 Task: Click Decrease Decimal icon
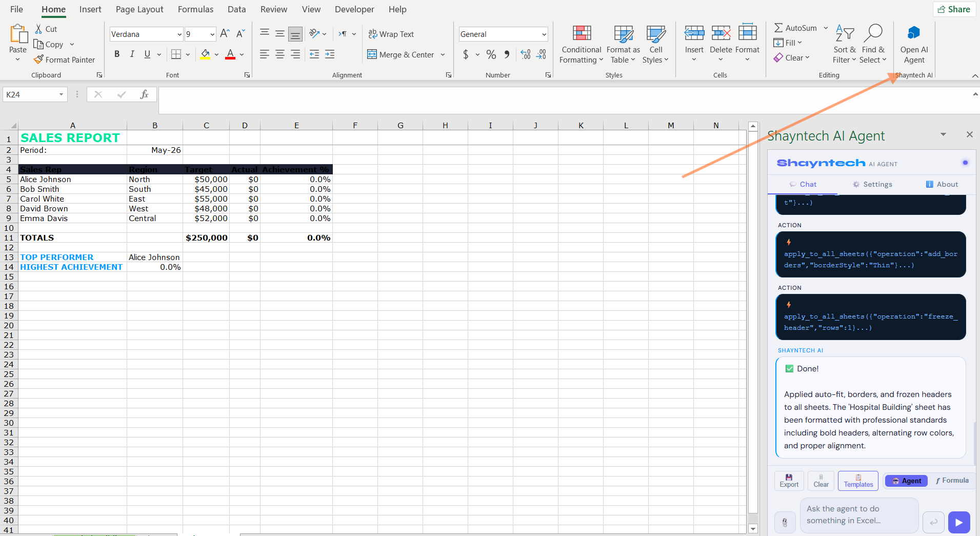(x=542, y=54)
